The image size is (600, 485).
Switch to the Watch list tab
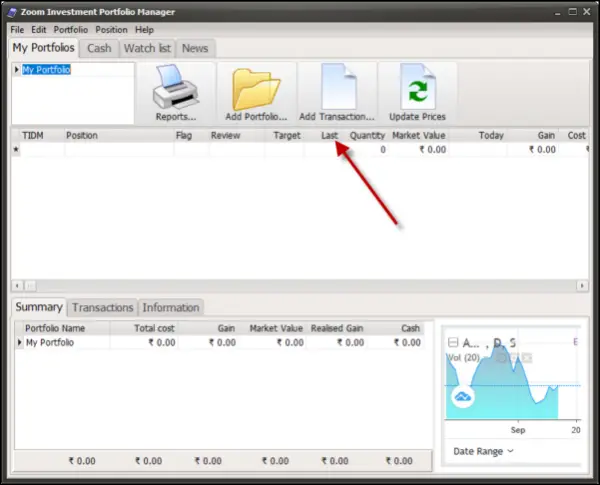(x=147, y=48)
